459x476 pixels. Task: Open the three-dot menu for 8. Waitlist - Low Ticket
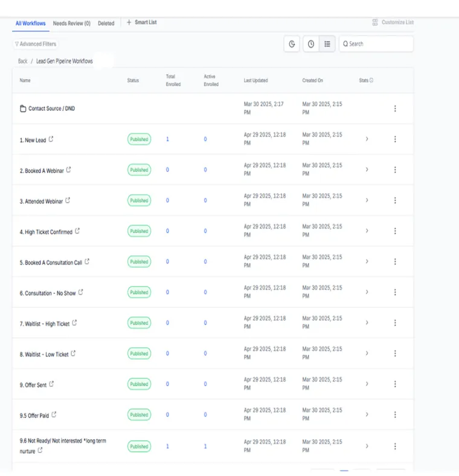(395, 354)
